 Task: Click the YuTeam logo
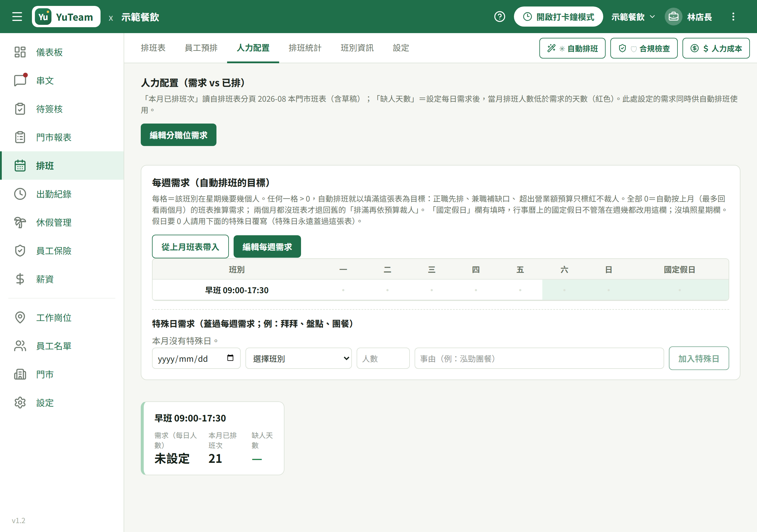click(66, 17)
